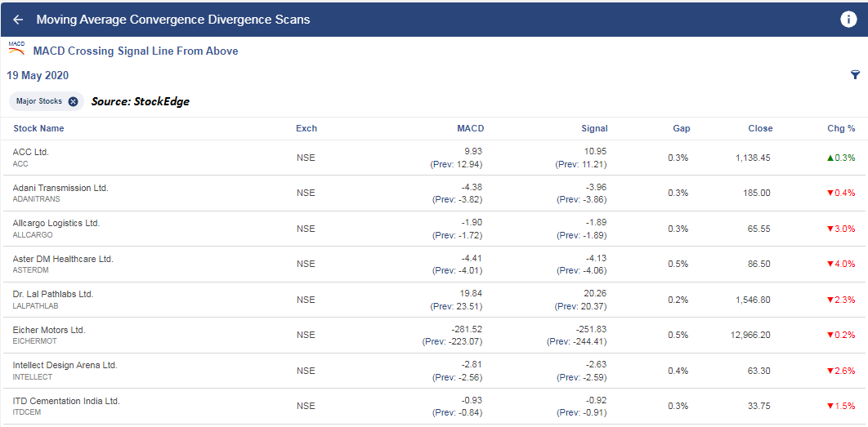
Task: Open Adani Transmission Ltd. stock
Action: click(434, 193)
